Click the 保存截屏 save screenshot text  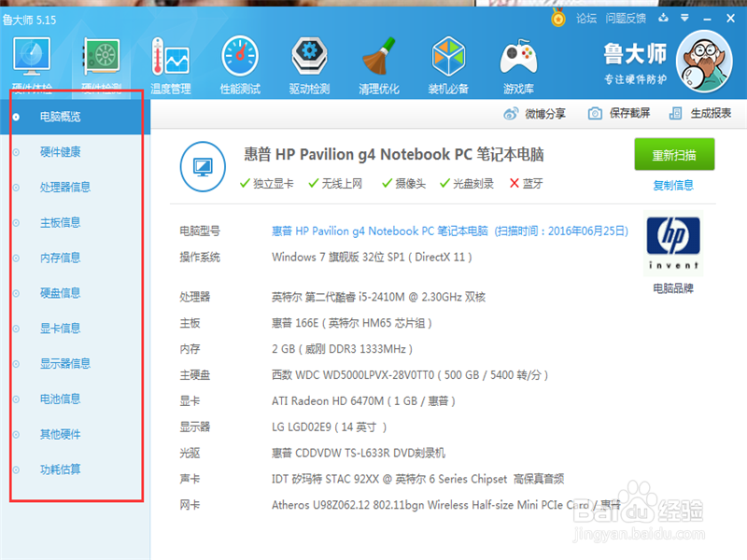[x=629, y=113]
